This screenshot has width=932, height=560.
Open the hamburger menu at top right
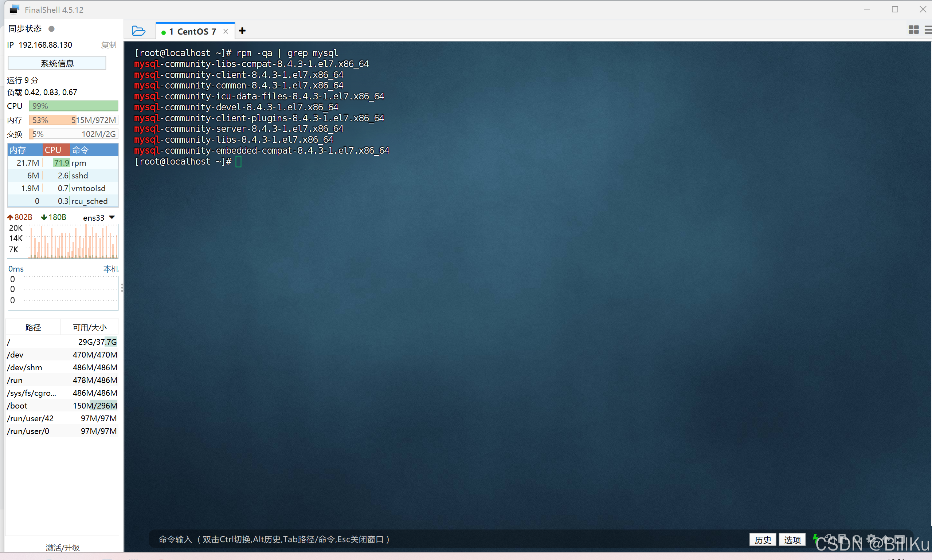click(928, 30)
